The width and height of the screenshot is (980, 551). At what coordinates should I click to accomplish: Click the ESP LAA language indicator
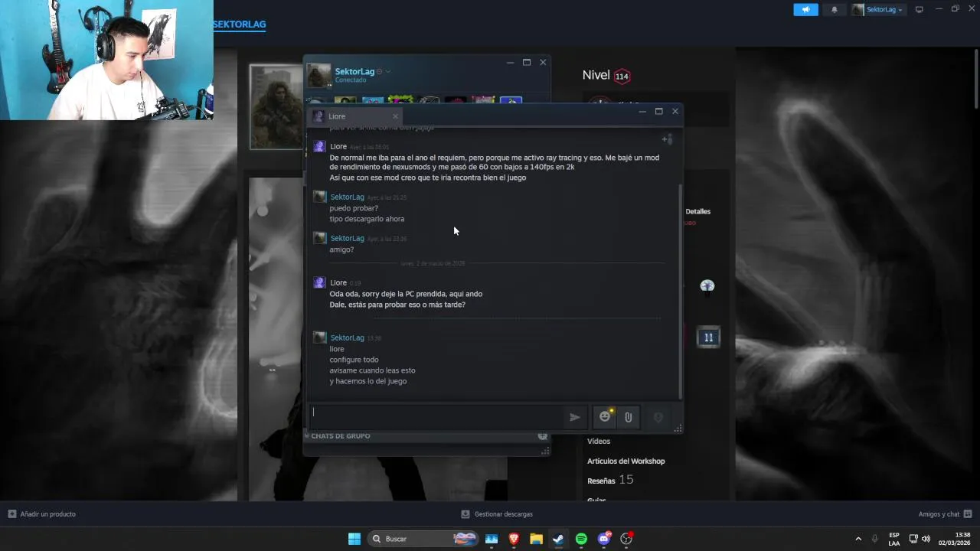(x=894, y=539)
